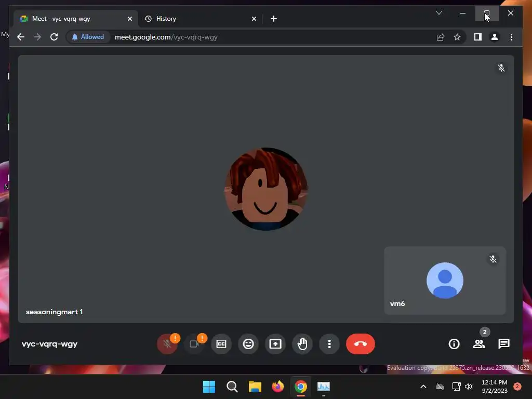Click the browser forward arrow
This screenshot has width=532, height=399.
(37, 37)
